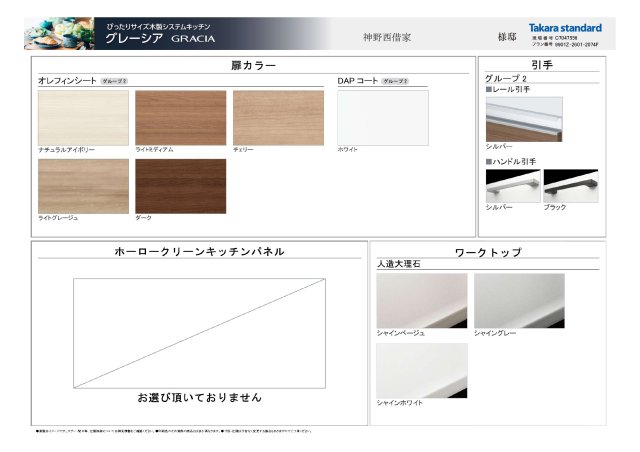
Task: Click the 様邸 text in header
Action: 507,37
